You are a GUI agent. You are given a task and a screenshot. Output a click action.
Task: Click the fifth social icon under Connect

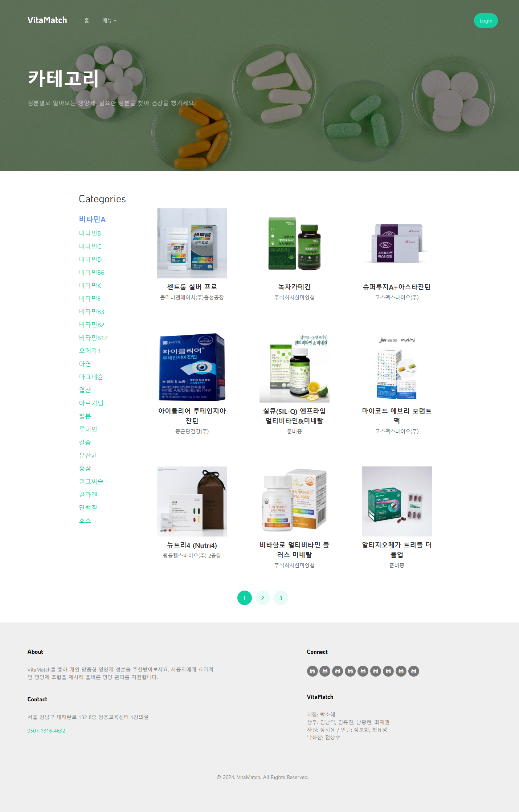coord(363,671)
